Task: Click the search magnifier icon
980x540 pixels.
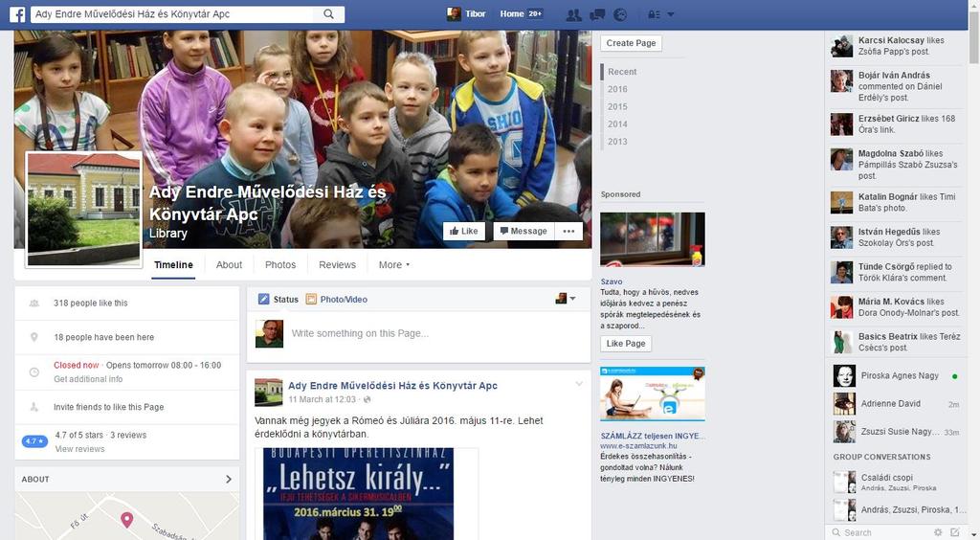Action: [x=328, y=13]
